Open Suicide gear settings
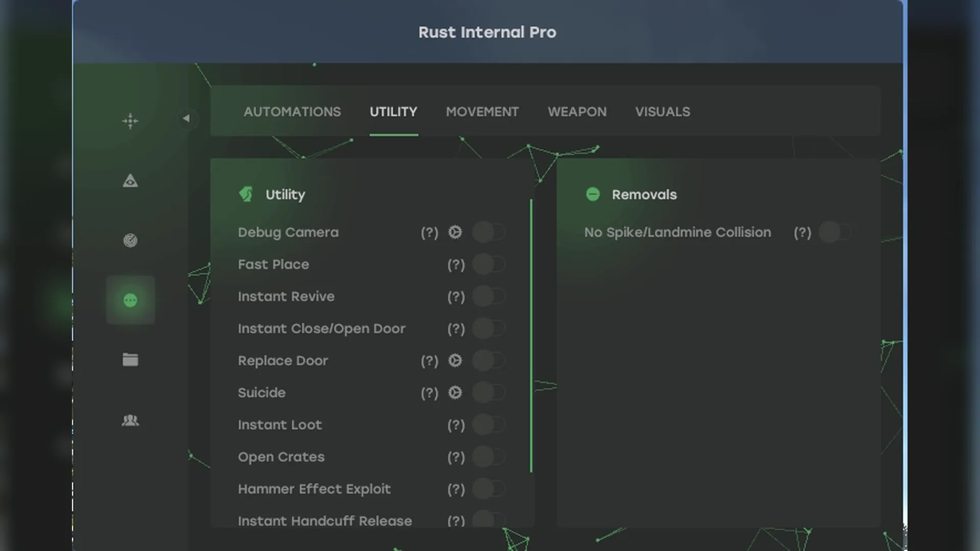The height and width of the screenshot is (551, 980). [x=455, y=393]
